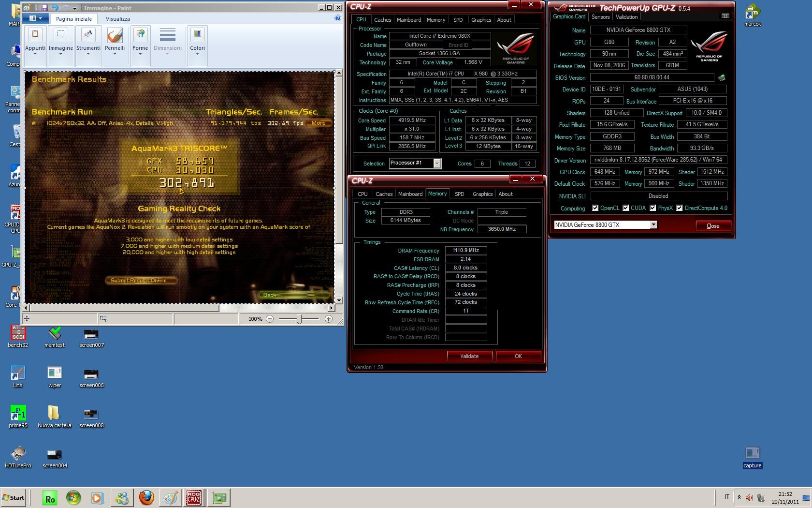This screenshot has width=812, height=508.
Task: Toggle the PhysX checkbox in GPU-Z
Action: coord(653,208)
